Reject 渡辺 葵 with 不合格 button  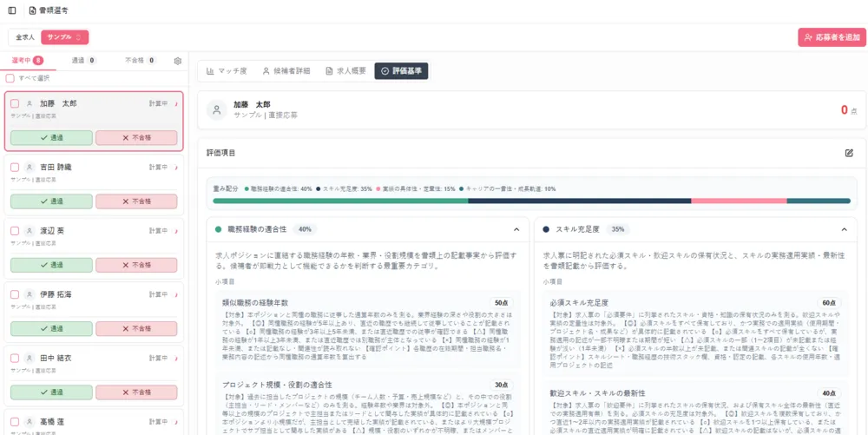(x=137, y=265)
